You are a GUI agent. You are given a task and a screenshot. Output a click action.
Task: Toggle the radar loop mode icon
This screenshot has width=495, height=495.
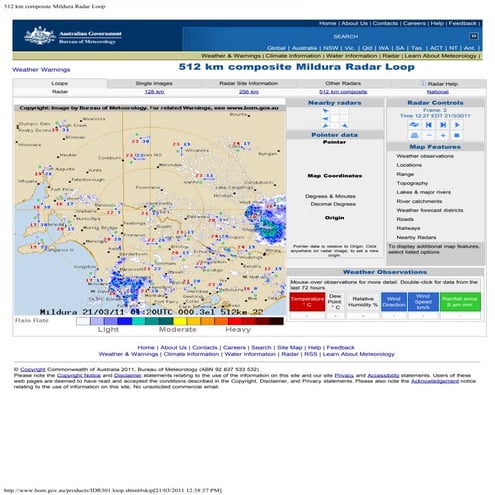pos(414,125)
